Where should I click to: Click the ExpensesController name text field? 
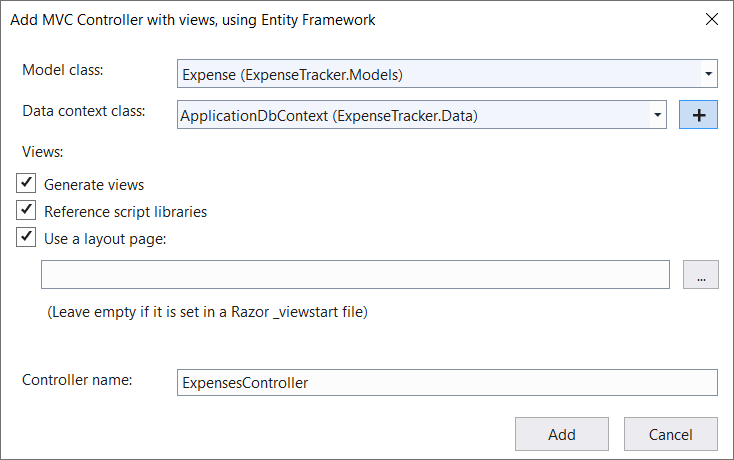point(447,382)
